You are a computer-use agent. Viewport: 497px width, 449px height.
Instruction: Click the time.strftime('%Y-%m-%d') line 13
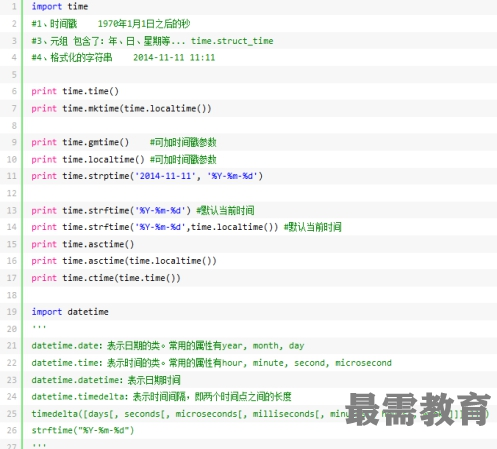click(x=143, y=211)
